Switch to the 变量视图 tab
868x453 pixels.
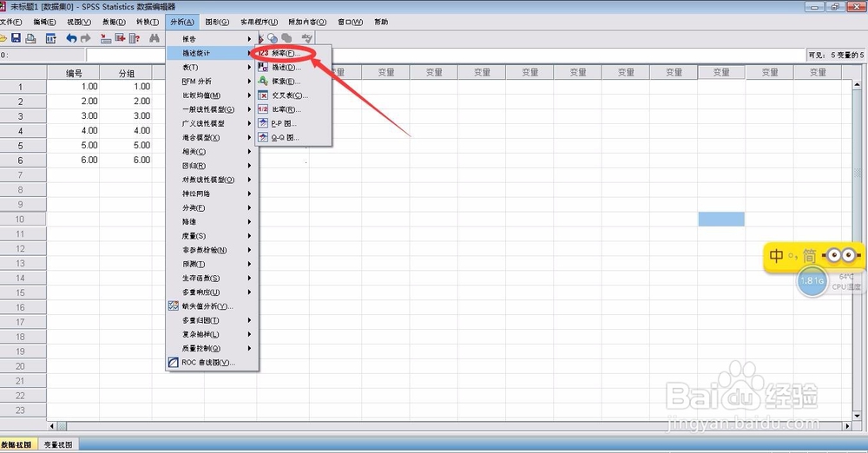click(x=58, y=444)
